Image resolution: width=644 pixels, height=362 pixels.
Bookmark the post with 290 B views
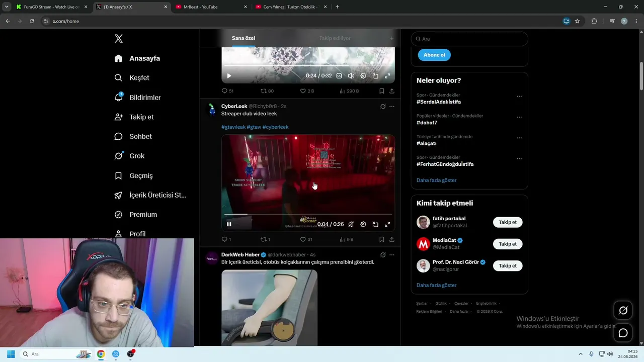(382, 91)
